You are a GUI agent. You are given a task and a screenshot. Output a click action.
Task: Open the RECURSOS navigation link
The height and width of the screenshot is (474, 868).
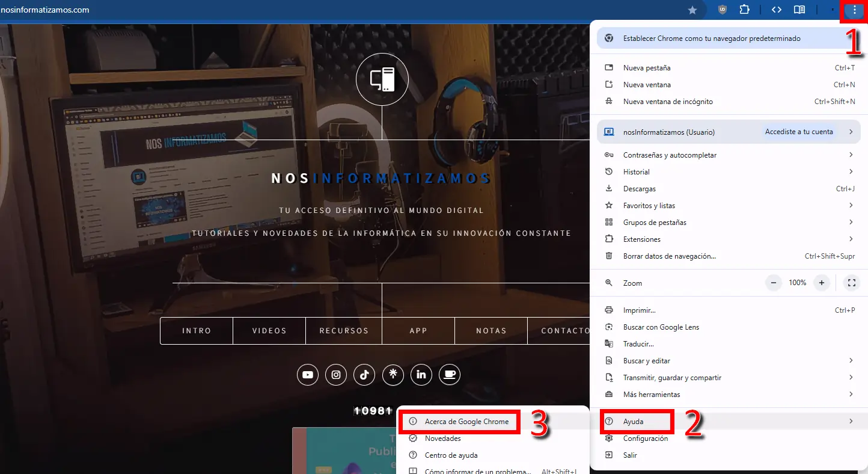(344, 331)
